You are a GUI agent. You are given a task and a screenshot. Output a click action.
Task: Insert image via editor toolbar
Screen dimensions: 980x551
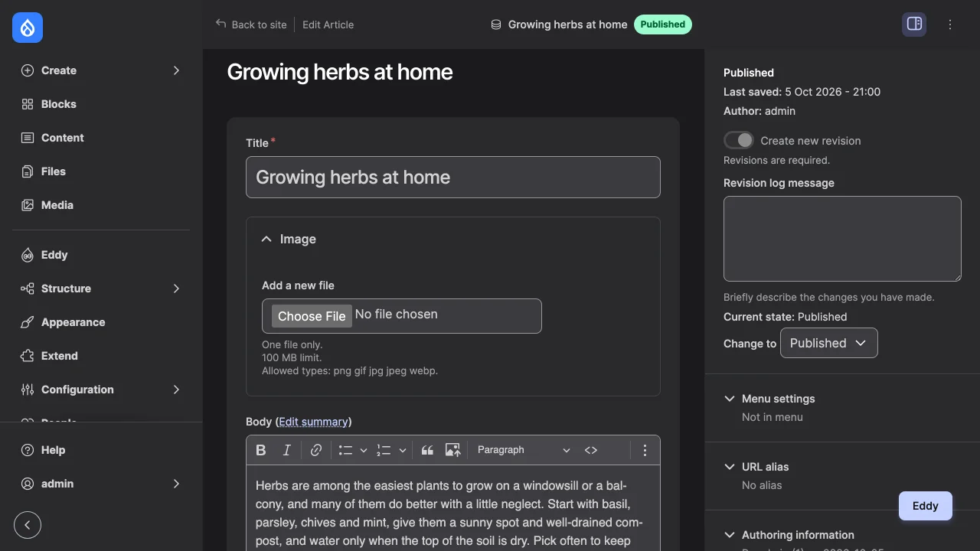[453, 450]
